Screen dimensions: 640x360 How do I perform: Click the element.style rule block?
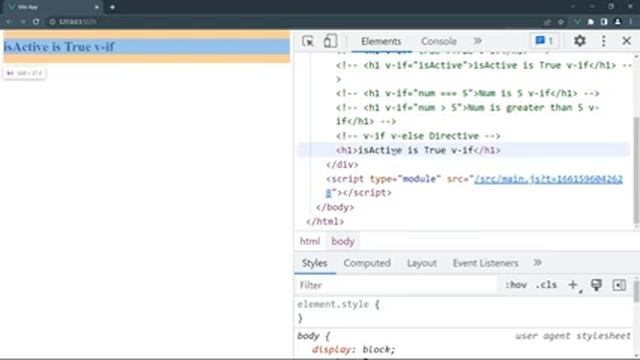339,311
